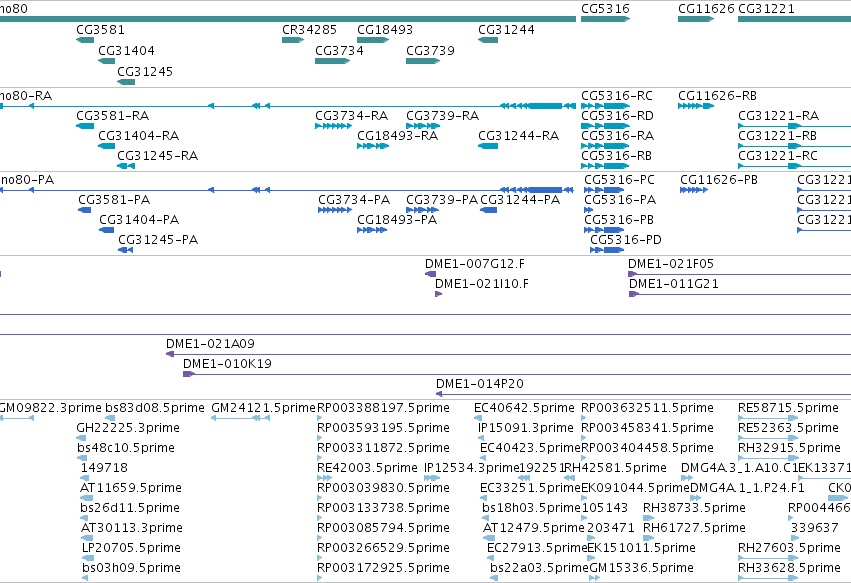Select the DME1-021A09 clone

pos(509,354)
